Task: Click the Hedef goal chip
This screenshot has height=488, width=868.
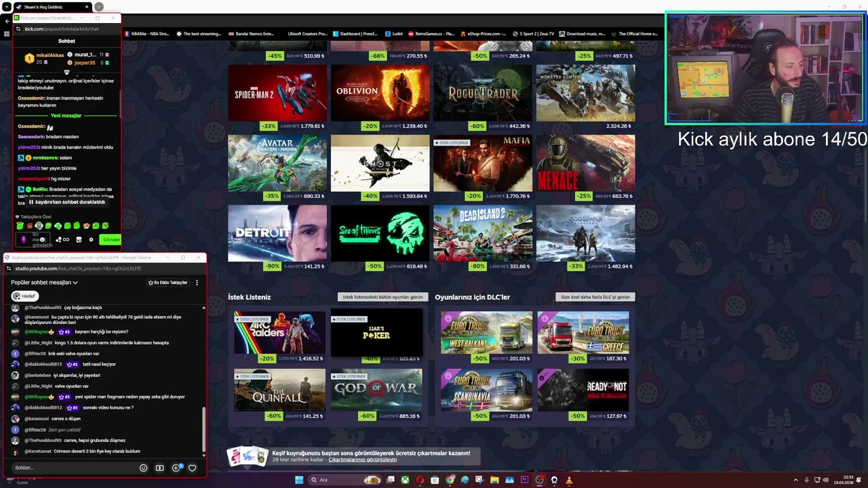Action: (25, 296)
